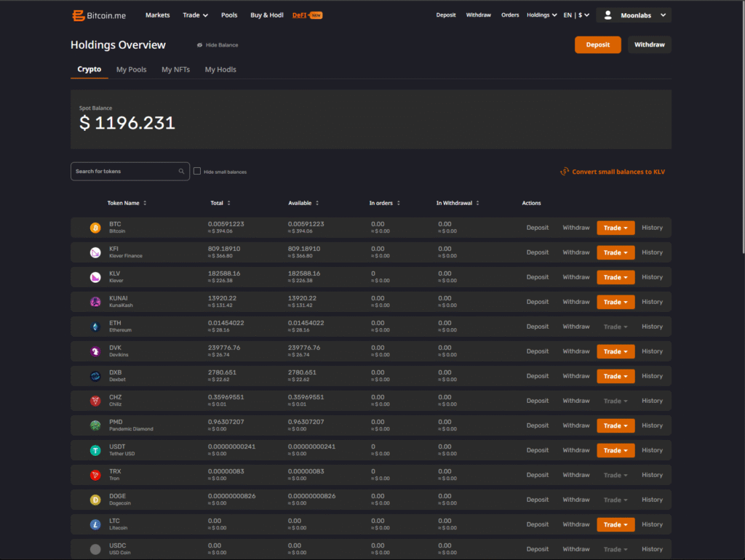Switch to the My NFTs tab
This screenshot has width=745, height=560.
(175, 70)
